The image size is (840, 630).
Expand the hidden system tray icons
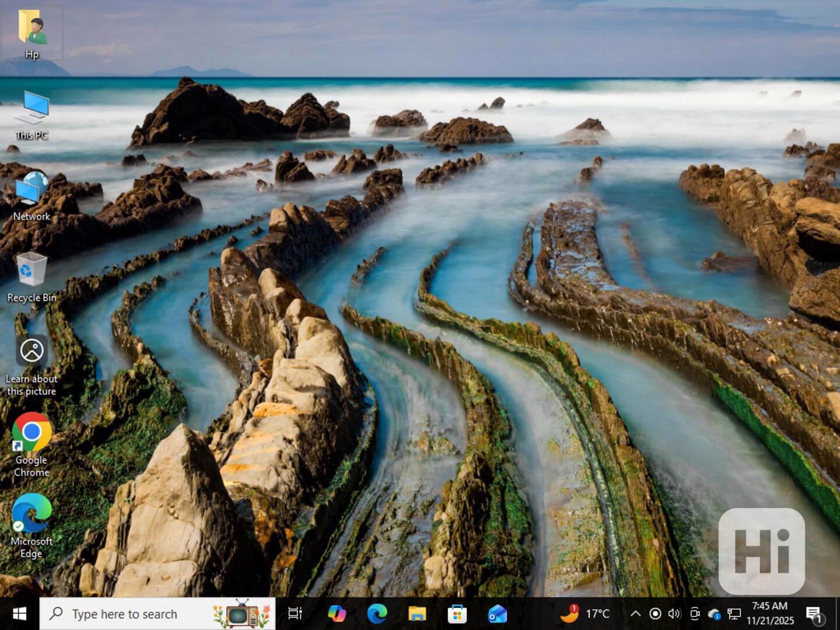636,614
